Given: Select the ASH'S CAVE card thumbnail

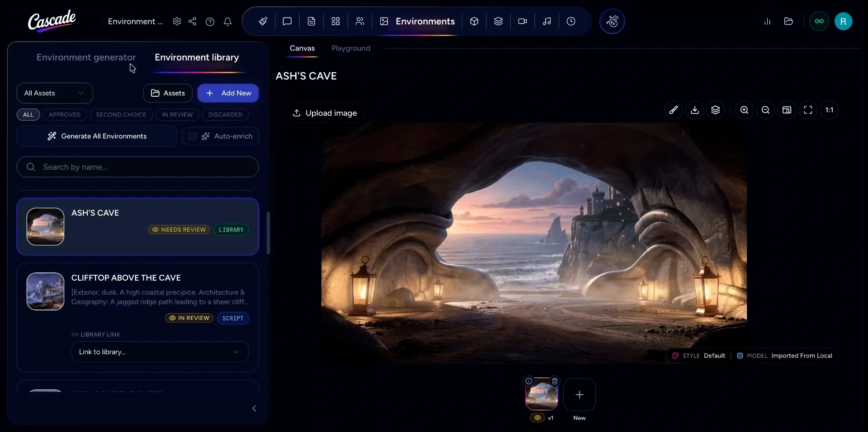Looking at the screenshot, I should (x=45, y=226).
